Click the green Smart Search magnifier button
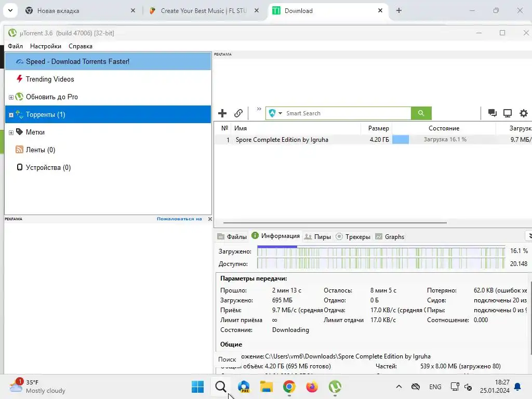 pyautogui.click(x=421, y=113)
